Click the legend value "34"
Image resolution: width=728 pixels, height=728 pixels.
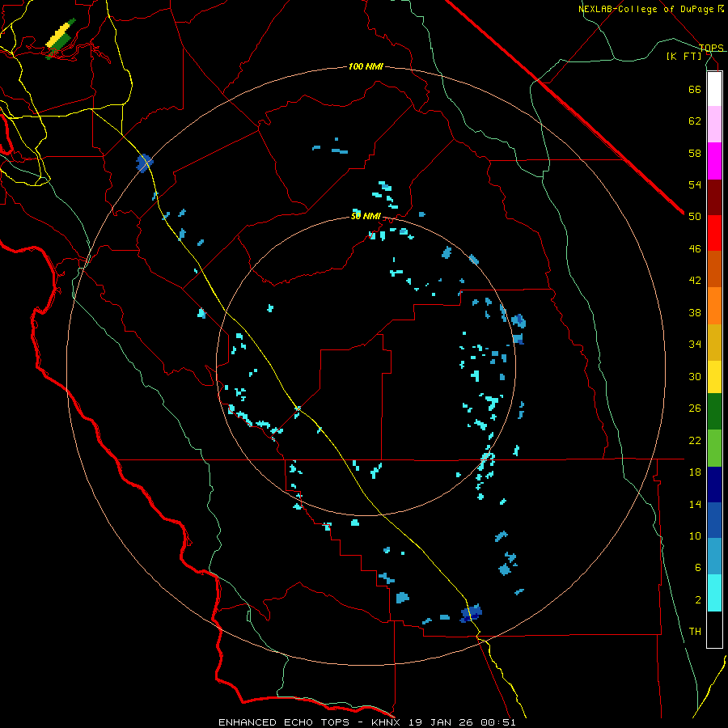[695, 345]
